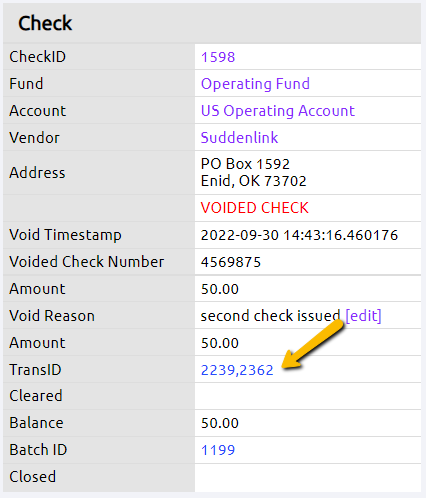Click the empty Closed value cell

(308, 477)
